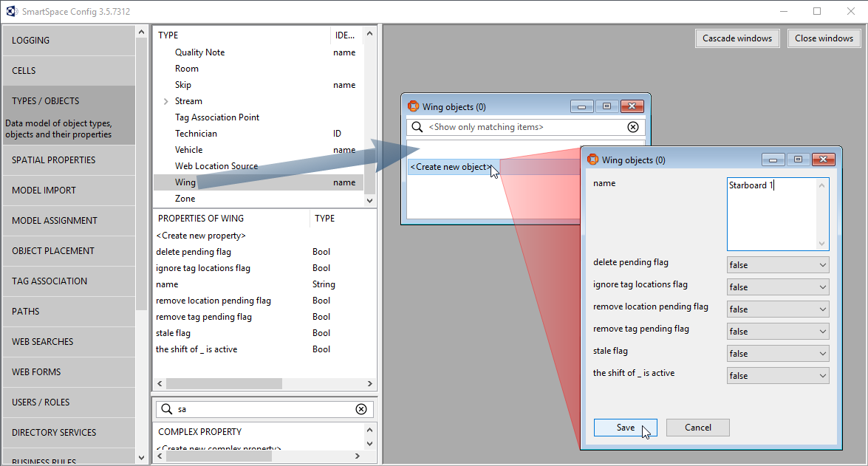Screen dimensions: 868x466
Task: Click Close windows button
Action: 824,38
